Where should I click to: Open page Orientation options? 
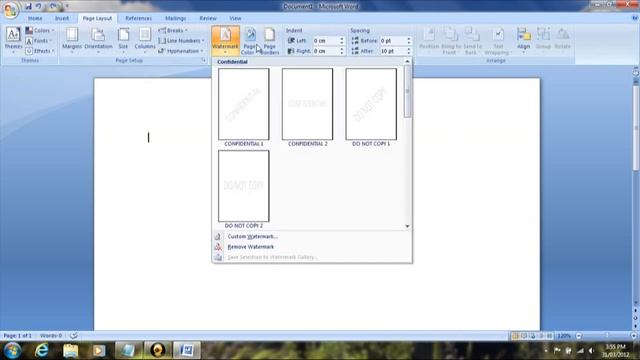(x=98, y=40)
